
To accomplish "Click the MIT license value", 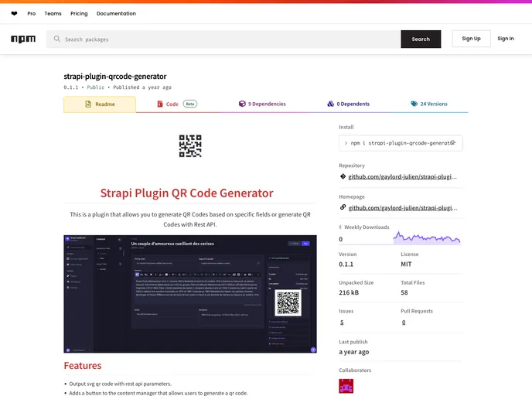I will click(406, 264).
